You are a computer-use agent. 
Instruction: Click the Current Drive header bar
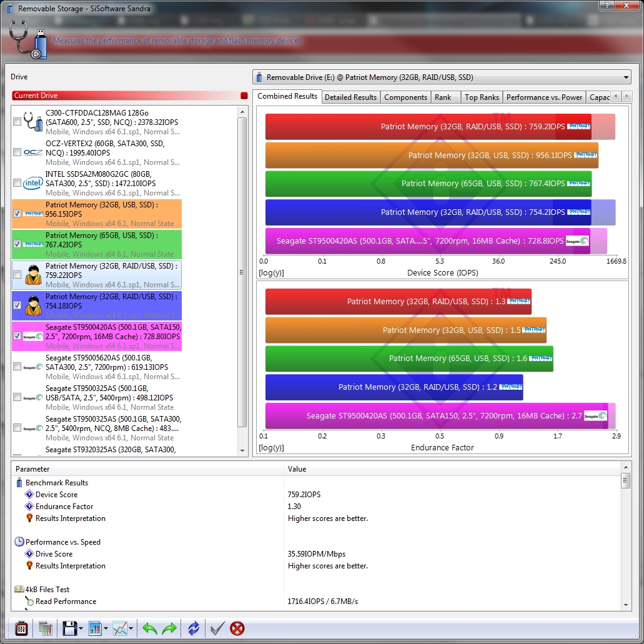point(130,96)
